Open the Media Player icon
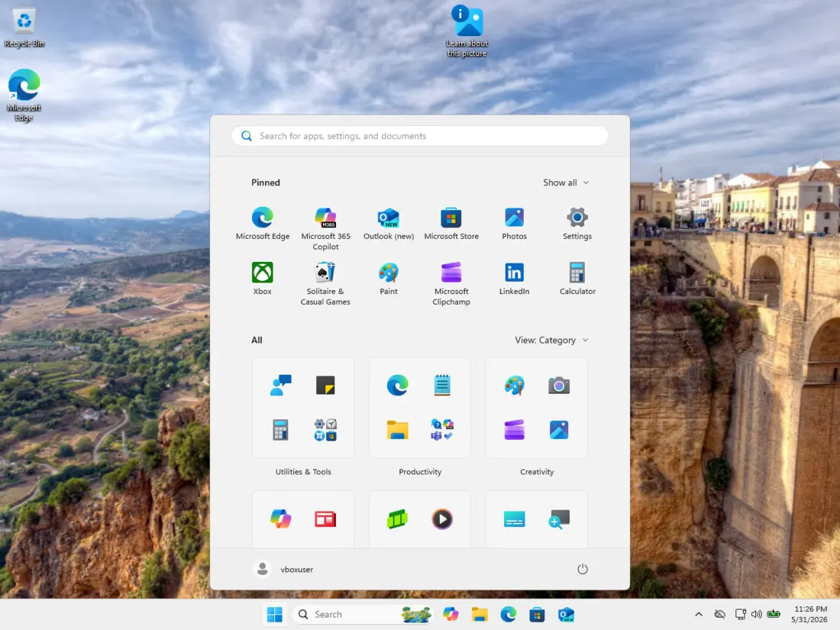The image size is (840, 630). point(442,519)
